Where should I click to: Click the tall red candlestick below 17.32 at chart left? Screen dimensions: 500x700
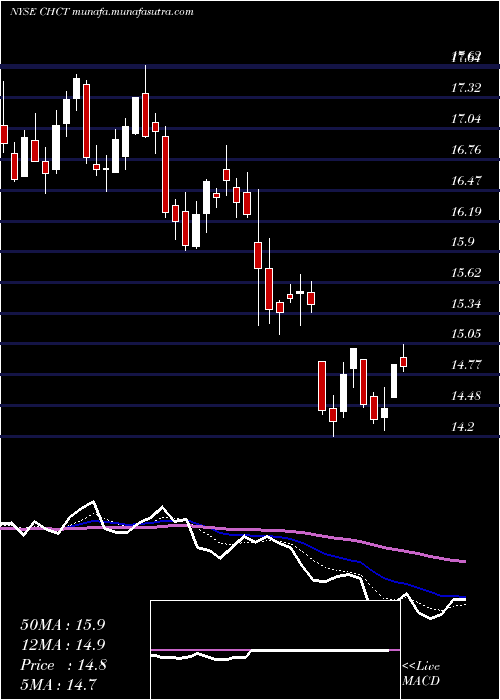click(x=86, y=121)
